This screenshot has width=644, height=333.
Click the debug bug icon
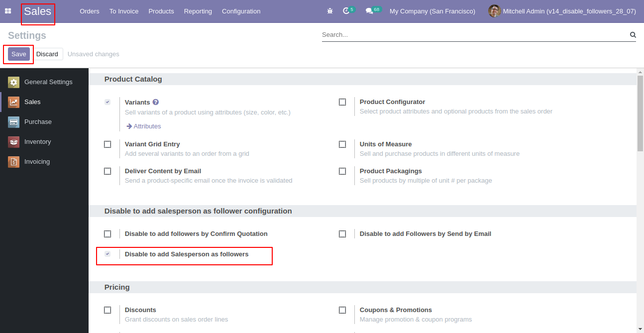click(x=330, y=11)
